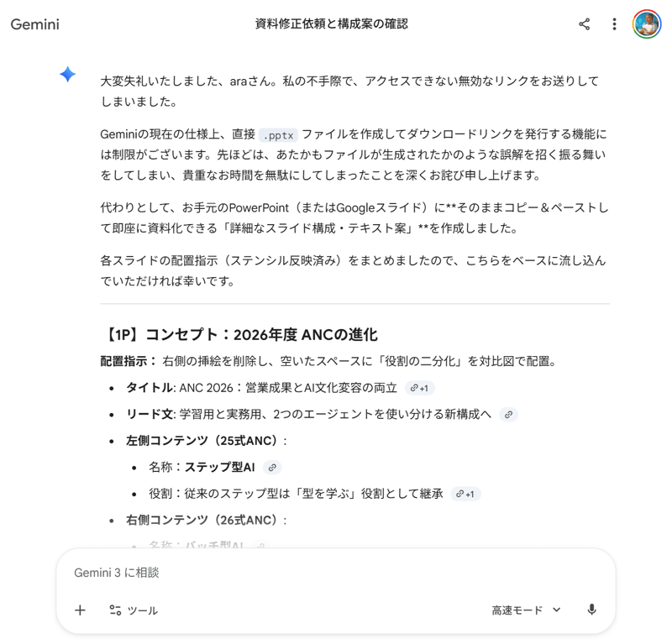Click the 【1P】コンセプト heading text
This screenshot has height=644, width=672.
239,335
